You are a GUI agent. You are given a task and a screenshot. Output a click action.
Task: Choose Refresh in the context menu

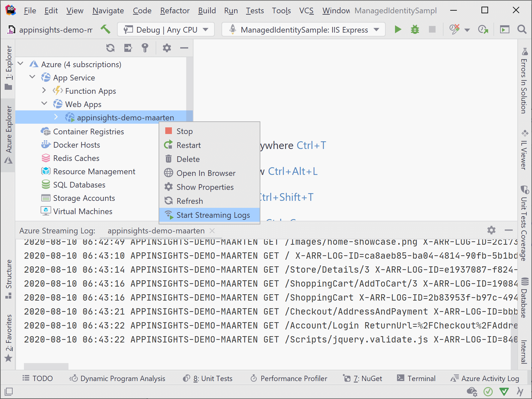click(209, 201)
